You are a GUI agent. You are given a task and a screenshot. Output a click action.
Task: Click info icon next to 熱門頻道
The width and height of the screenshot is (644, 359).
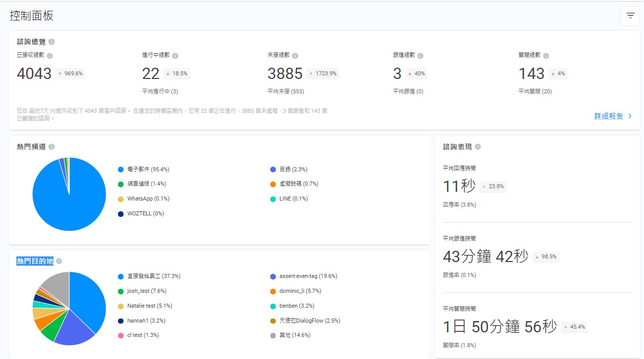pos(51,147)
